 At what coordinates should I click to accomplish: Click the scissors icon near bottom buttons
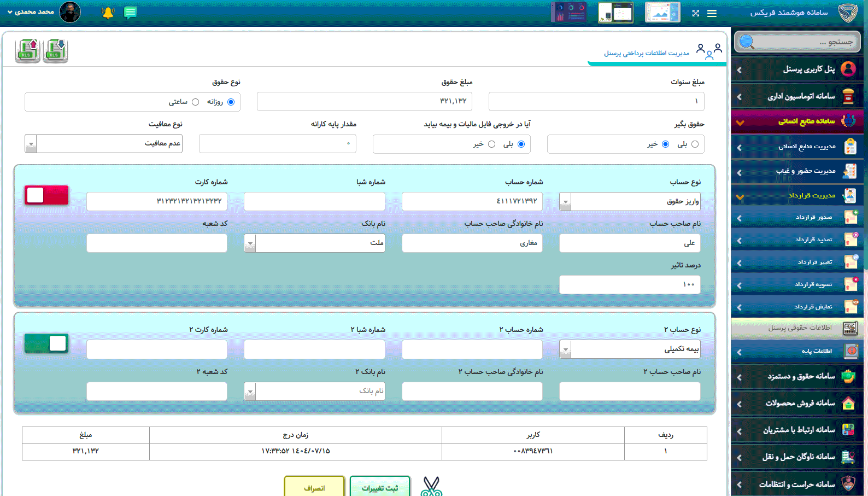coord(431,486)
